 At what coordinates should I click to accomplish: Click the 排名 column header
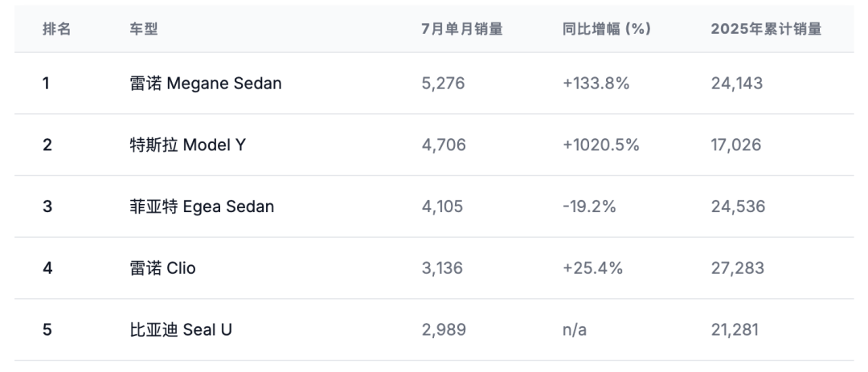click(57, 29)
